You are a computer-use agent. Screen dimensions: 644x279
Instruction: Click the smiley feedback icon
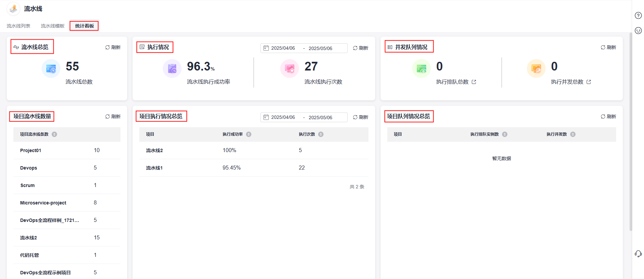click(x=638, y=31)
